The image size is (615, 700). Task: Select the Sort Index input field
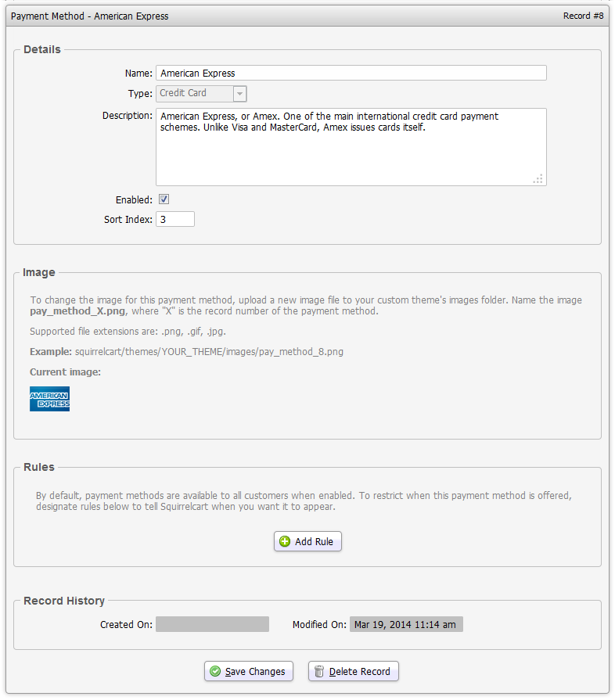coord(175,220)
